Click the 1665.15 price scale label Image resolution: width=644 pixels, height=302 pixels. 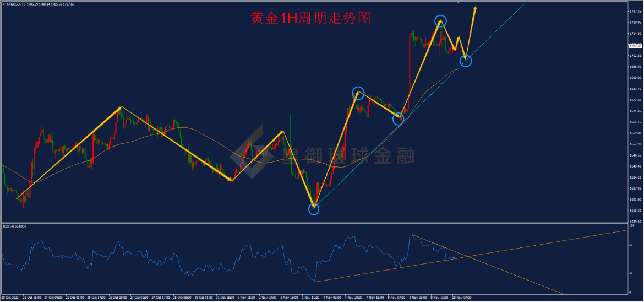635,122
